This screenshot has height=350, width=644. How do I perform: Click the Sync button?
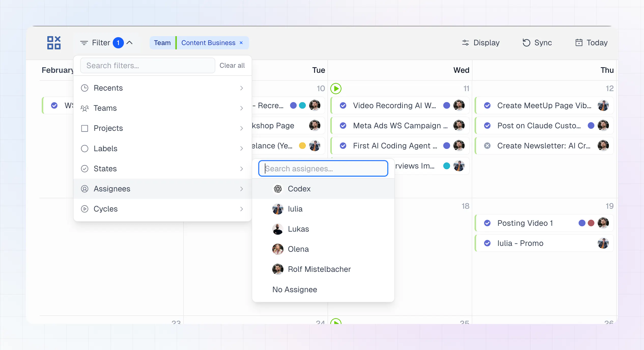tap(537, 43)
